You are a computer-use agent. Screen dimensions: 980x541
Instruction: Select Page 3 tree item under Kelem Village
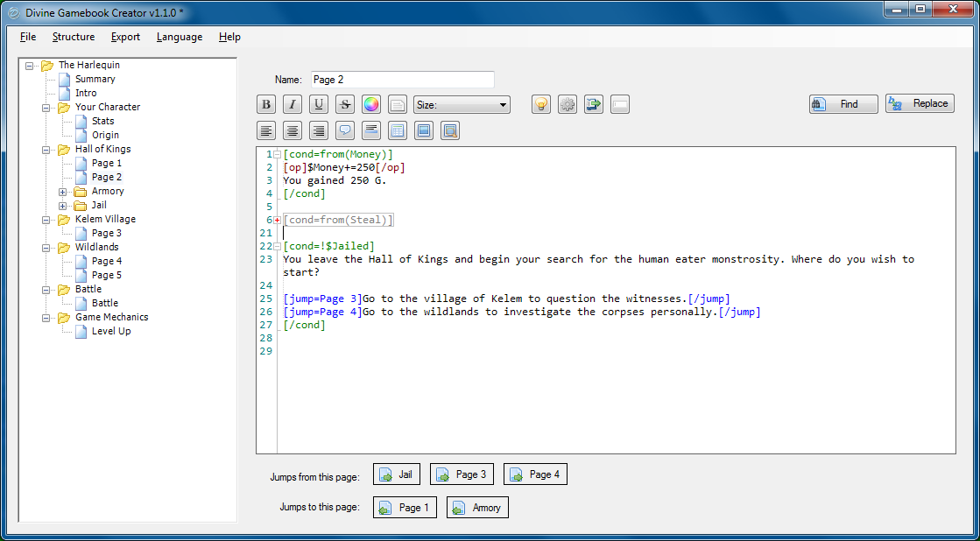(x=107, y=232)
